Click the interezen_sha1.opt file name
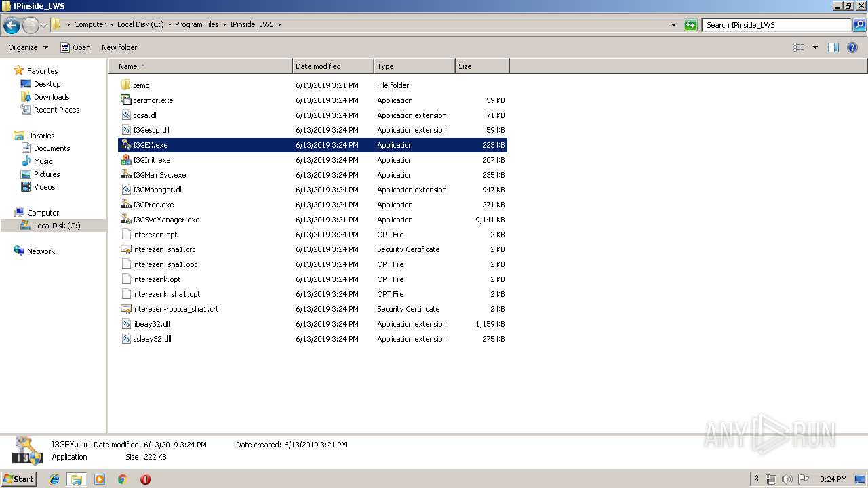This screenshot has height=488, width=868. coord(165,264)
